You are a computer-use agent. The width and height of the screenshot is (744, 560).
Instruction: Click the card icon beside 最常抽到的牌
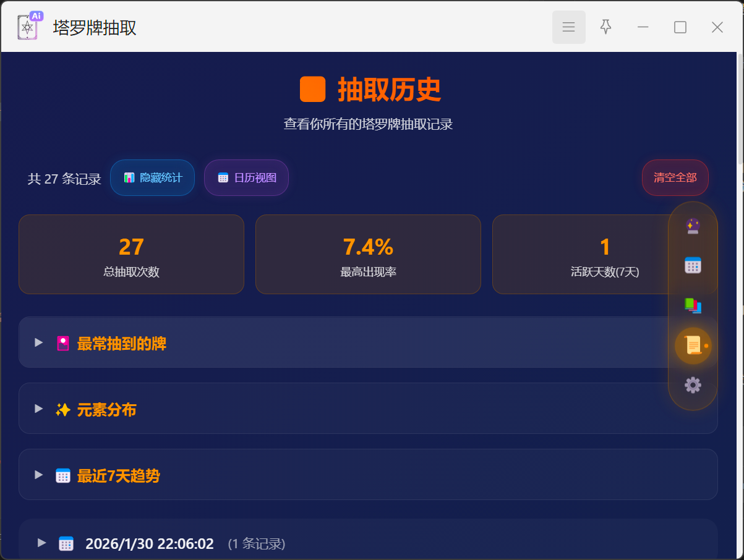[63, 343]
